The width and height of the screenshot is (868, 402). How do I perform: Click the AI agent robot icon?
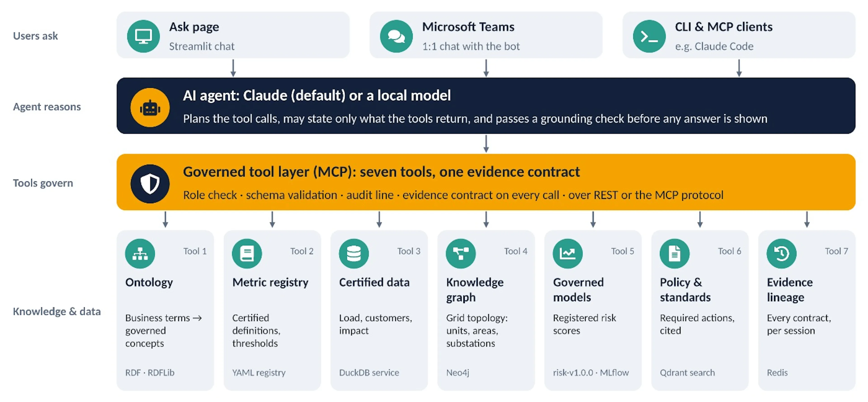(150, 108)
